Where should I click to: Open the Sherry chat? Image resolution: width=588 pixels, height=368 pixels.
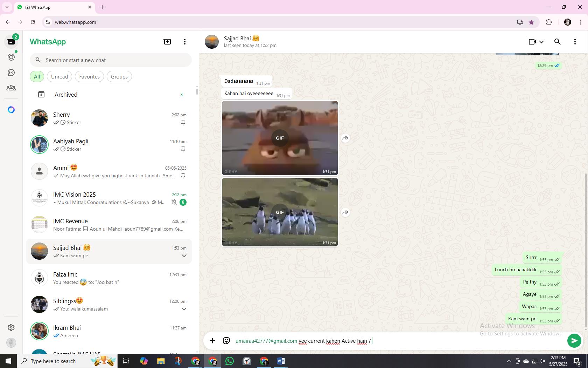click(x=109, y=118)
